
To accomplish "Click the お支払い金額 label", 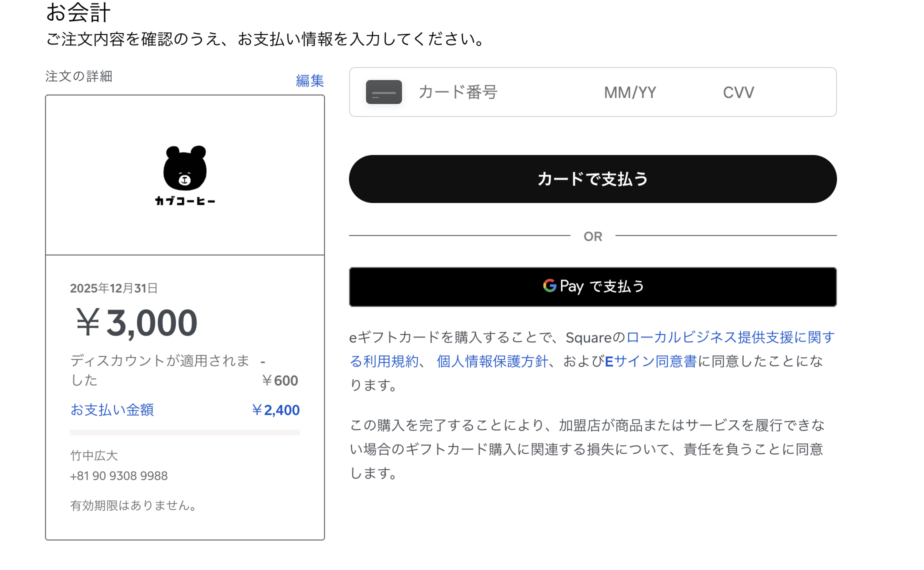I will pyautogui.click(x=112, y=410).
